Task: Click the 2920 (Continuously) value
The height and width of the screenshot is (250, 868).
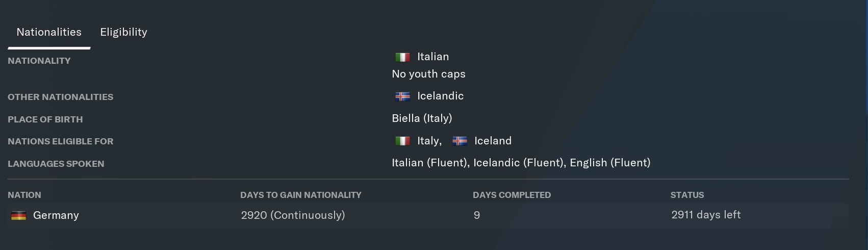Action: click(293, 215)
